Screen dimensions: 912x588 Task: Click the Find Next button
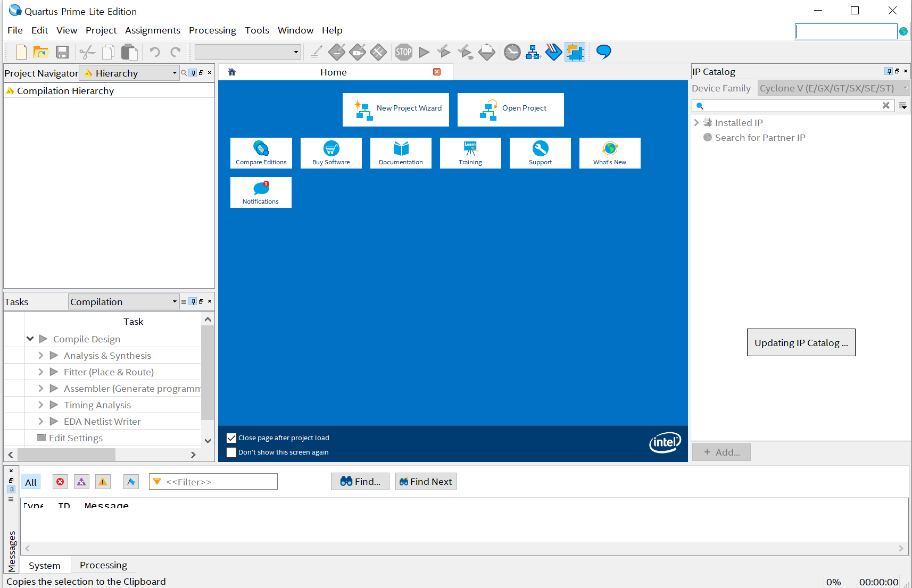click(426, 481)
